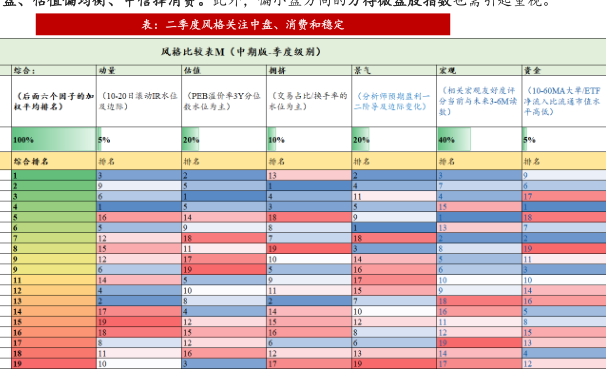Select the 景气 column header
Image resolution: width=606 pixels, height=369 pixels.
pyautogui.click(x=394, y=70)
